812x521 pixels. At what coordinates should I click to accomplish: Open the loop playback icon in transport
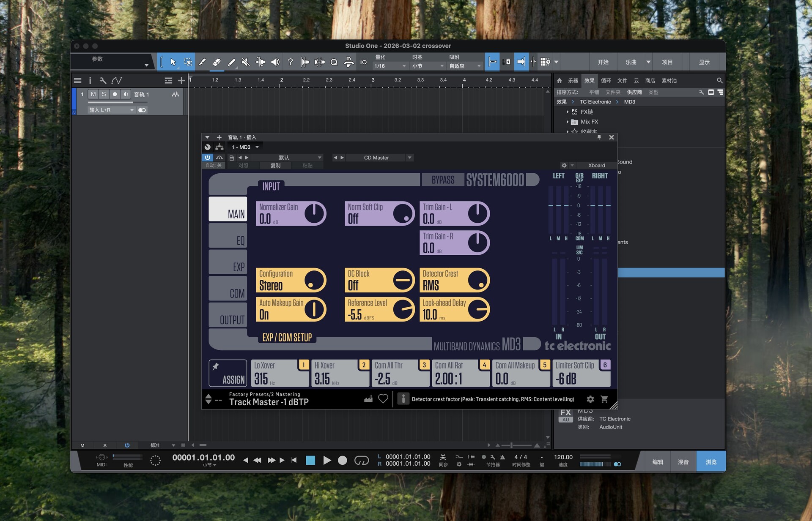[x=362, y=461]
